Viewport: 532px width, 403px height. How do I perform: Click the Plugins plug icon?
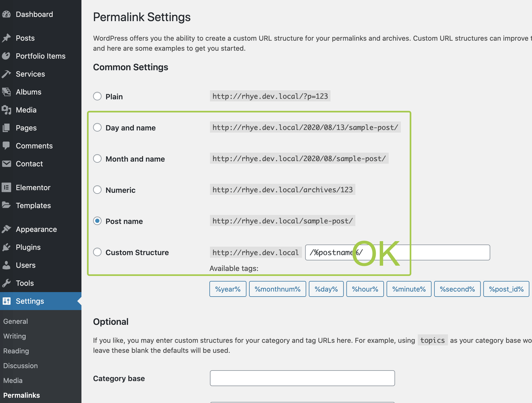[x=6, y=247]
